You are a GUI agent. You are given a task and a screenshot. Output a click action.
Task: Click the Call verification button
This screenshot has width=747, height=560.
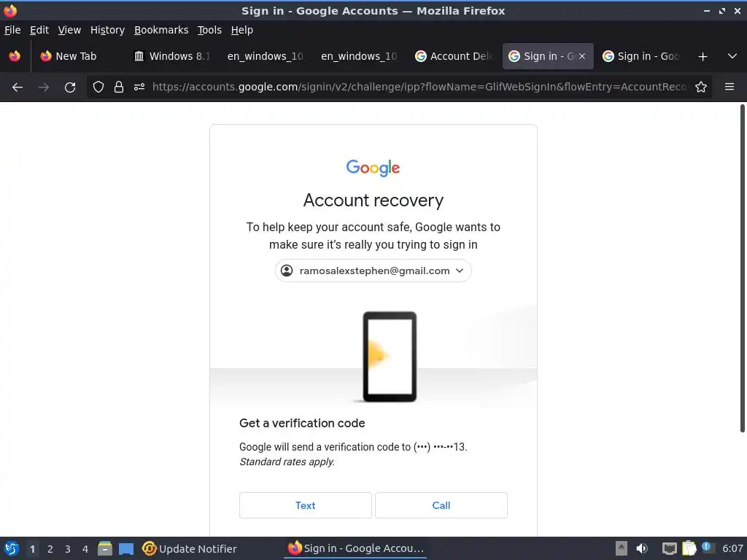[441, 505]
